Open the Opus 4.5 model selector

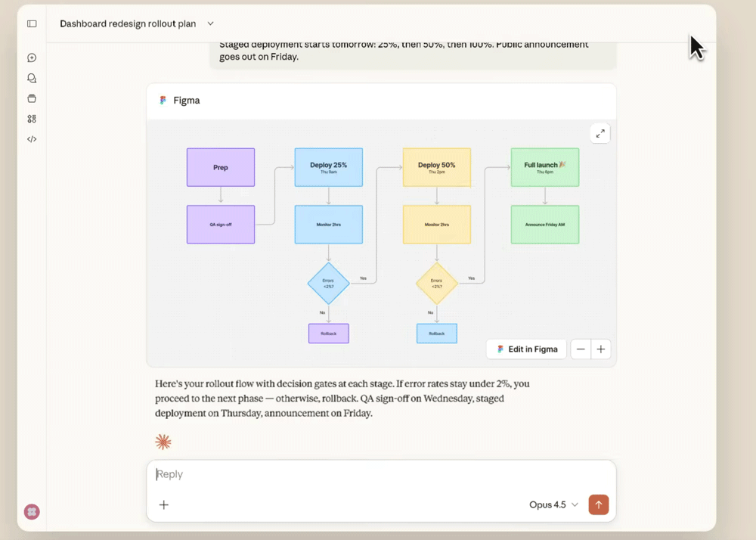click(x=553, y=504)
